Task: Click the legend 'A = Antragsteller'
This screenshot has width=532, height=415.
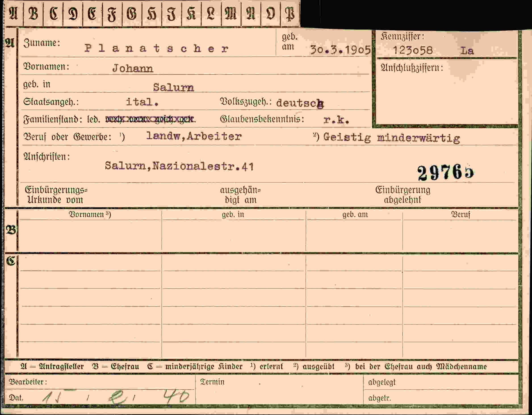Action: click(52, 367)
